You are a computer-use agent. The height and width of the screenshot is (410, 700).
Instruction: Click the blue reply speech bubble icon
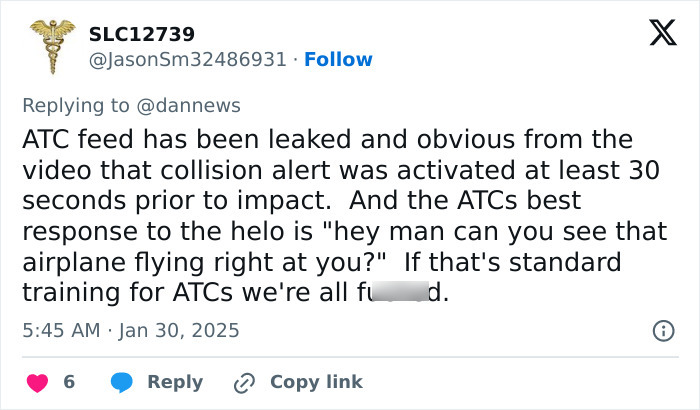pyautogui.click(x=121, y=382)
